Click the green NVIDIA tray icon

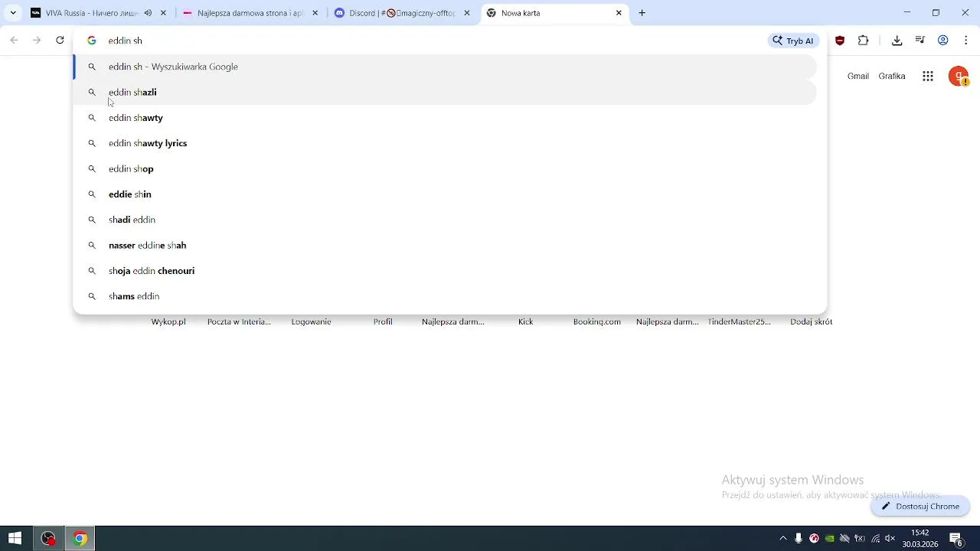click(829, 539)
